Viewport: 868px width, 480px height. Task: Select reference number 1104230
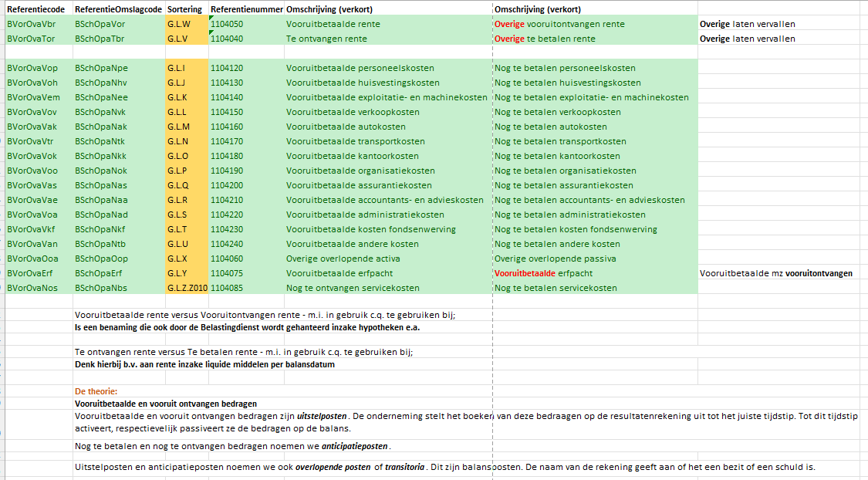(246, 229)
